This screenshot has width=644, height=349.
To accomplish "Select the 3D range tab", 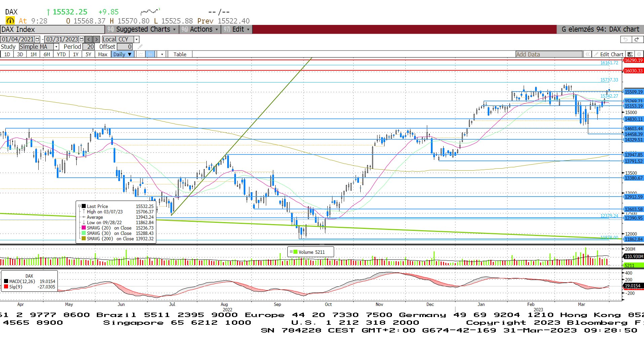I will click(20, 54).
